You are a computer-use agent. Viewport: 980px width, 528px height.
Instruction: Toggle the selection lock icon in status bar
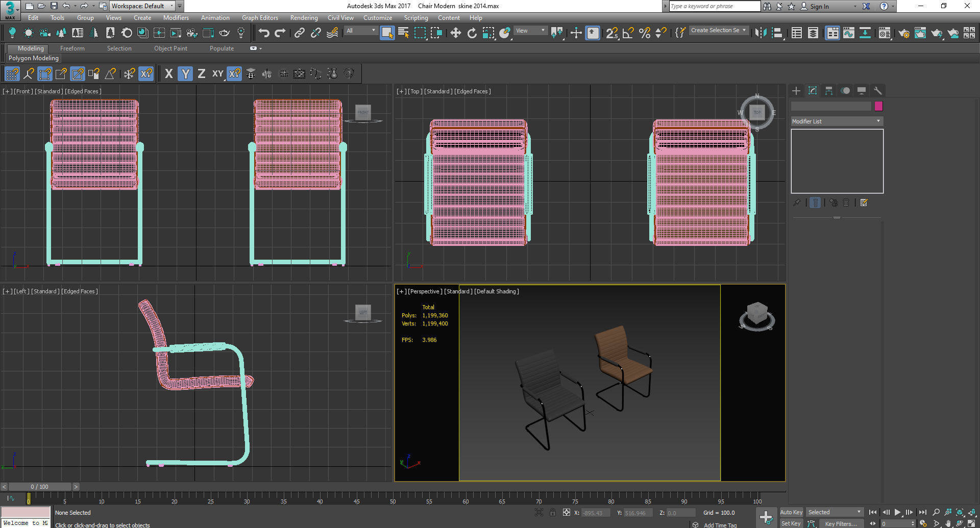coord(553,512)
